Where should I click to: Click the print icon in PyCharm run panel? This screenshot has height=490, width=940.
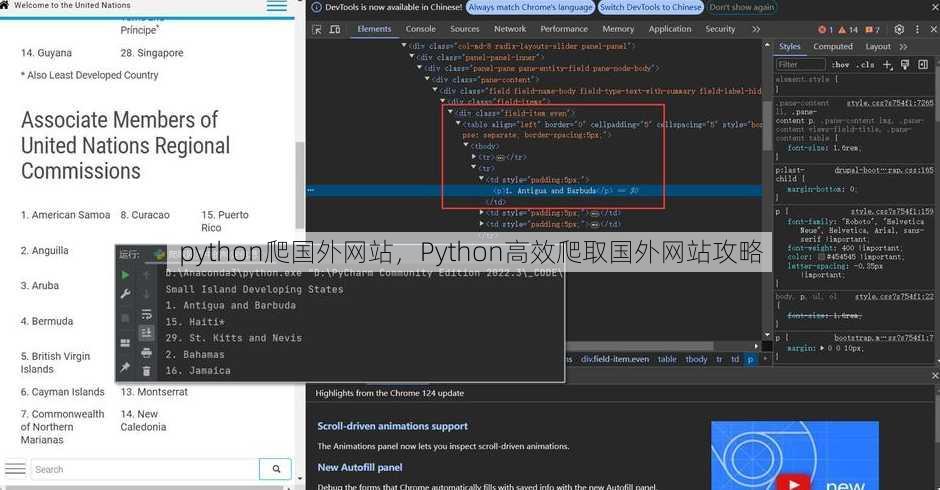pyautogui.click(x=146, y=353)
